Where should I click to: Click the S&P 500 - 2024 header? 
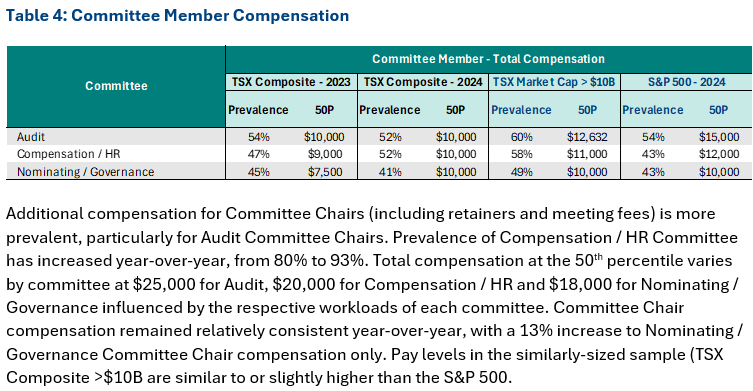[686, 82]
